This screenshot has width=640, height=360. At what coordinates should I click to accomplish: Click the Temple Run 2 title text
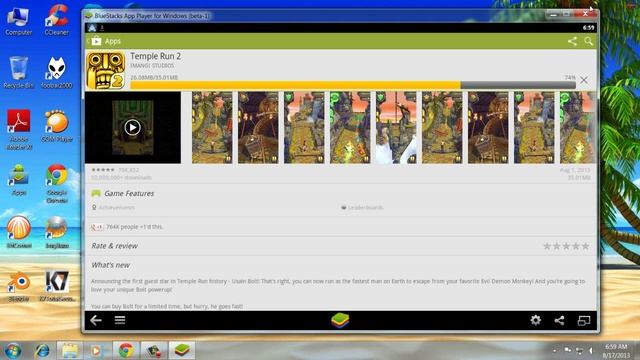point(156,56)
